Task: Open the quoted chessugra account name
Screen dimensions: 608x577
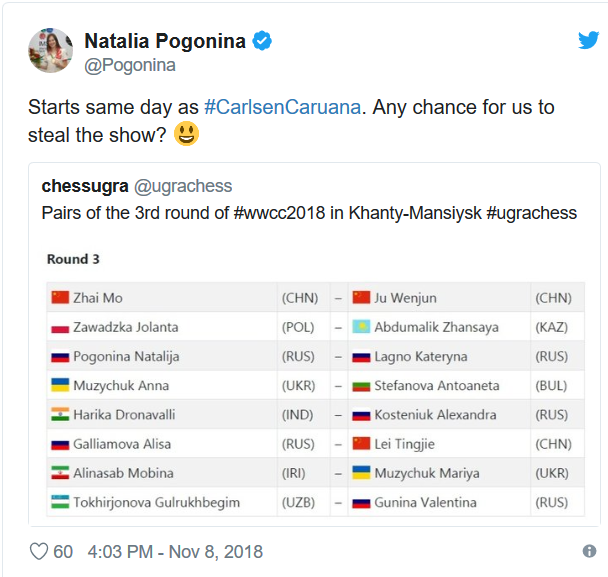Action: 85,186
